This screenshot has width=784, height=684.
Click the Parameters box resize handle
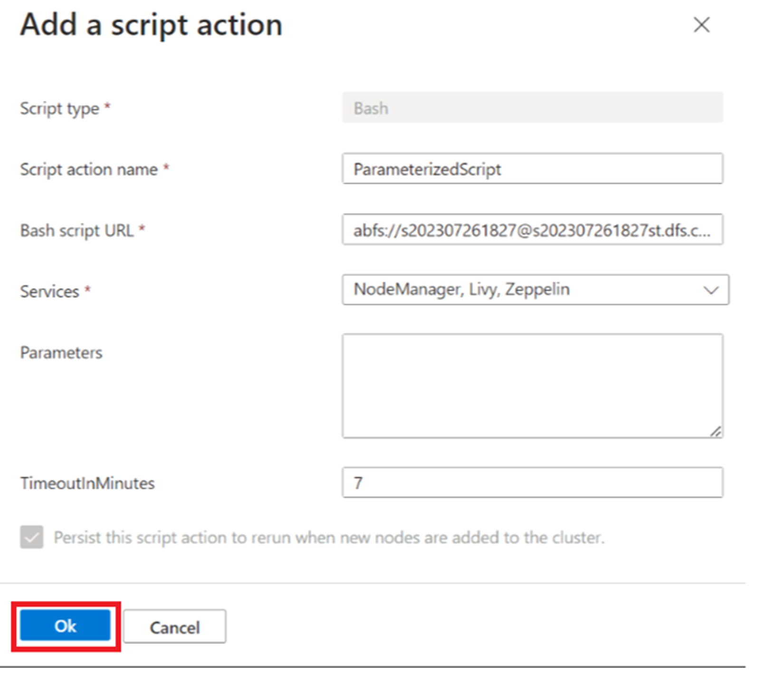716,431
